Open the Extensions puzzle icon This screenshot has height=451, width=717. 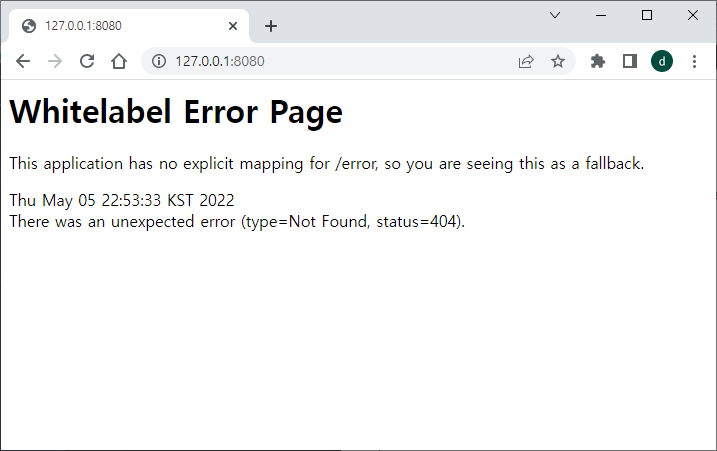pos(598,61)
